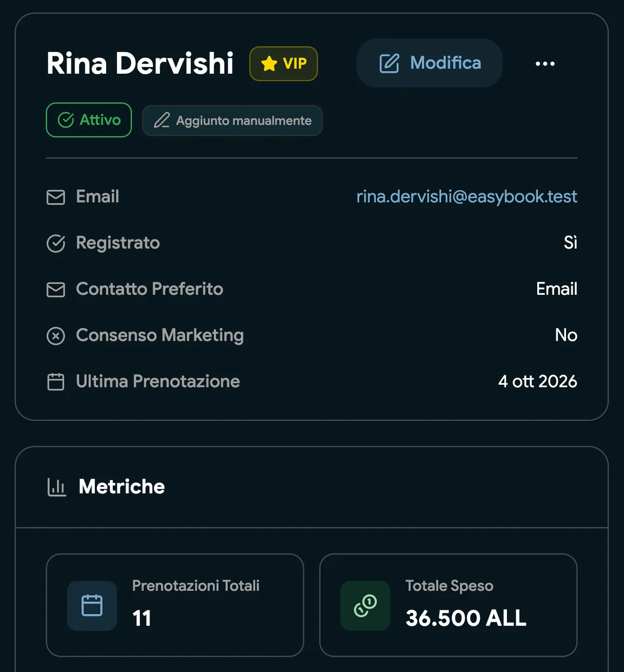Click the X-circle icon beside Consenso Marketing
The width and height of the screenshot is (624, 672).
[x=56, y=336]
